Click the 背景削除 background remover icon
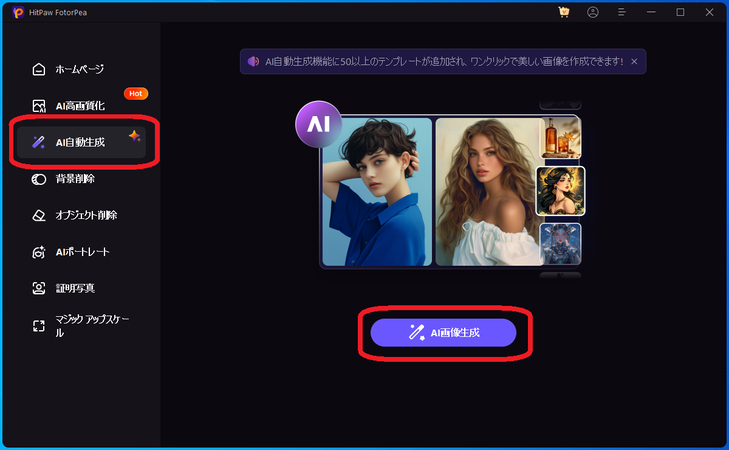Image resolution: width=729 pixels, height=450 pixels. pyautogui.click(x=39, y=179)
